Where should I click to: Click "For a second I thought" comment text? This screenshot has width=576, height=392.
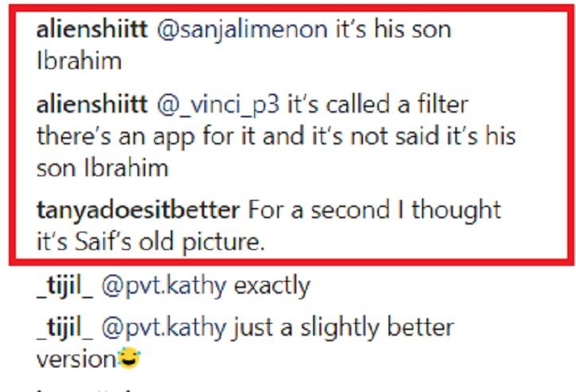coord(375,211)
